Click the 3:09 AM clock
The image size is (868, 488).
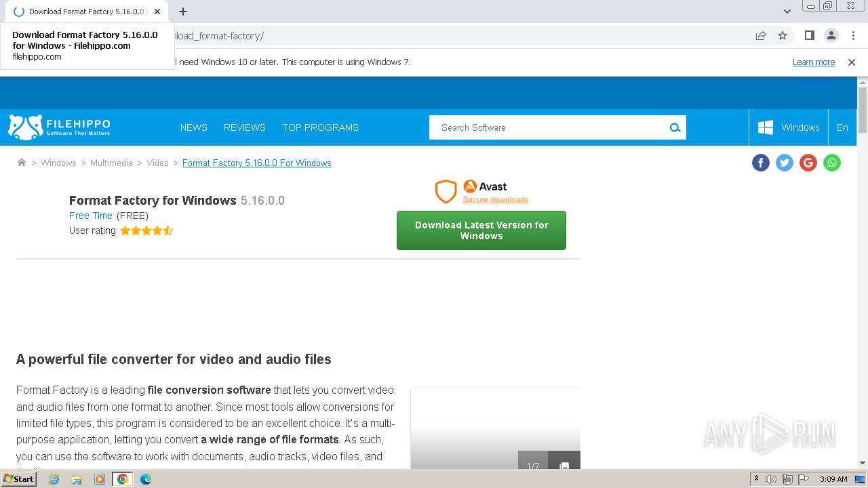pyautogui.click(x=833, y=479)
